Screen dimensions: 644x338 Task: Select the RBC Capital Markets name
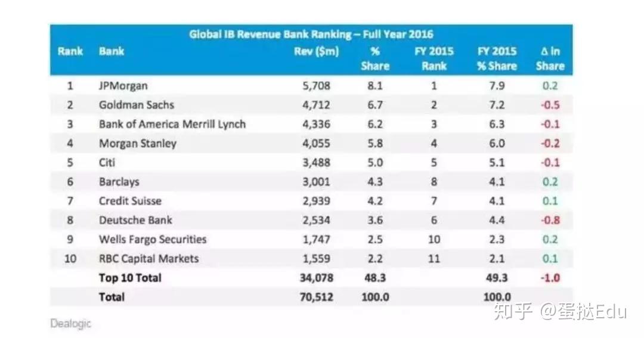point(148,259)
